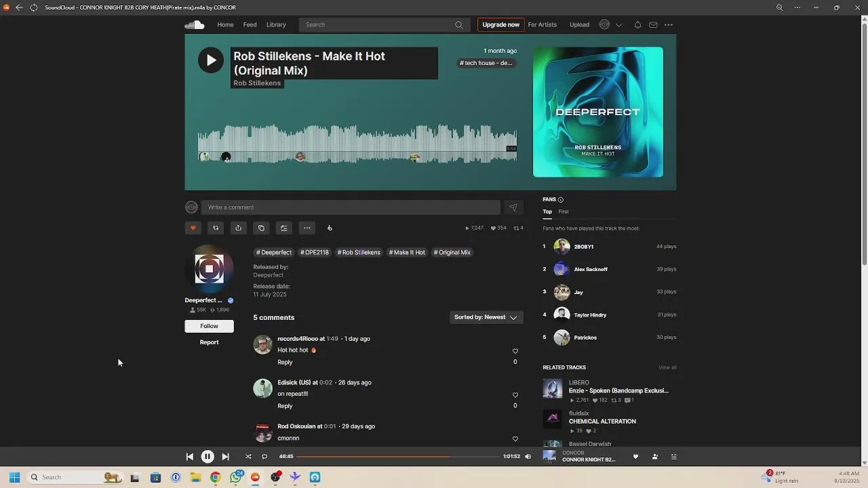Pause playback in the bottom player
Viewport: 868px width, 488px height.
click(208, 457)
